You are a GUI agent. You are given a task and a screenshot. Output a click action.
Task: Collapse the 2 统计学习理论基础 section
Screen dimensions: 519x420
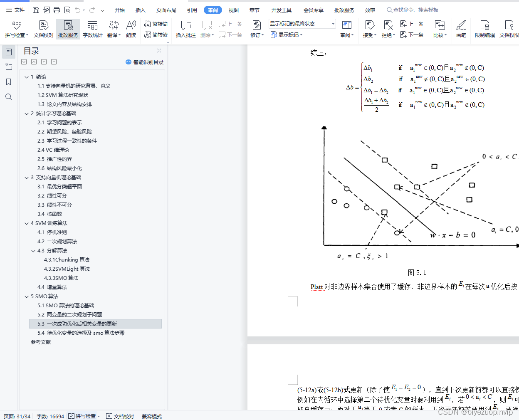[x=27, y=114]
